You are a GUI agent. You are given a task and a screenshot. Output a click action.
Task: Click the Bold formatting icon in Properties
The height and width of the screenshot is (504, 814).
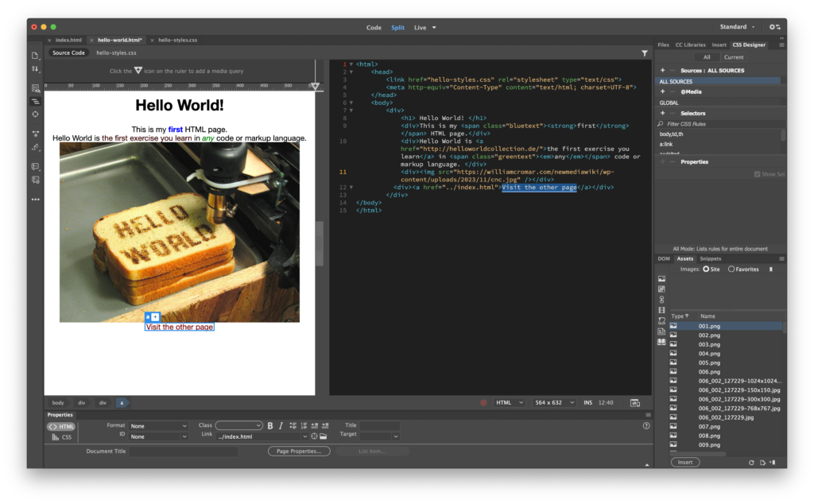pos(270,426)
